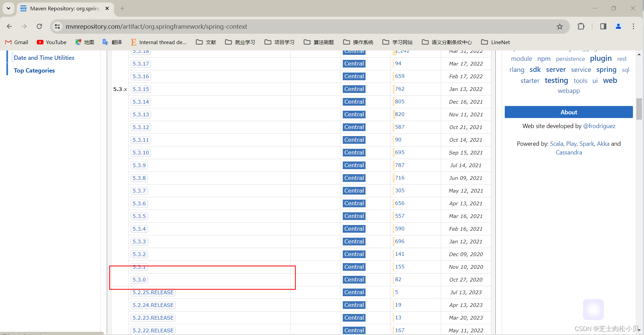Image resolution: width=644 pixels, height=335 pixels.
Task: Click the floating assistant icon at bottom right
Action: 593,310
